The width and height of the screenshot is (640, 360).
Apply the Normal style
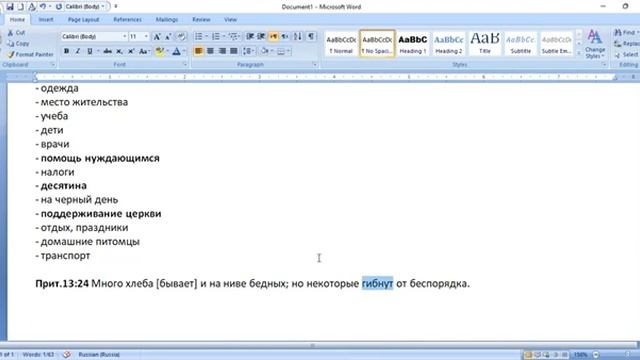coord(341,44)
